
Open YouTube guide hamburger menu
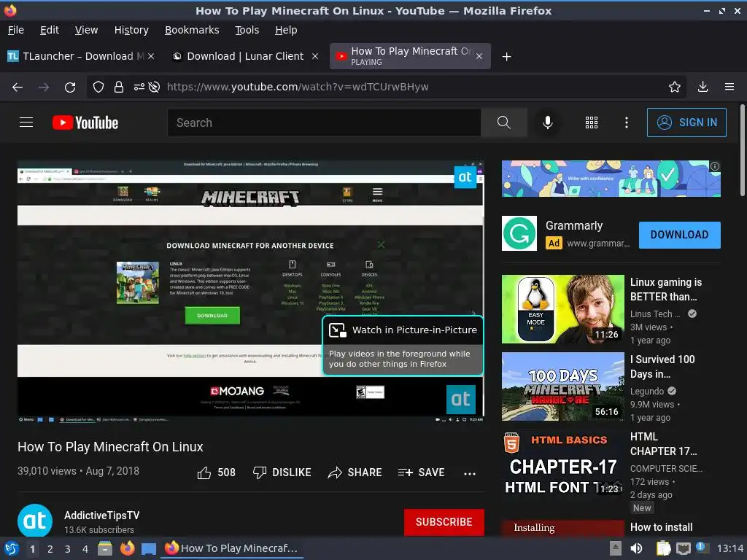click(26, 122)
